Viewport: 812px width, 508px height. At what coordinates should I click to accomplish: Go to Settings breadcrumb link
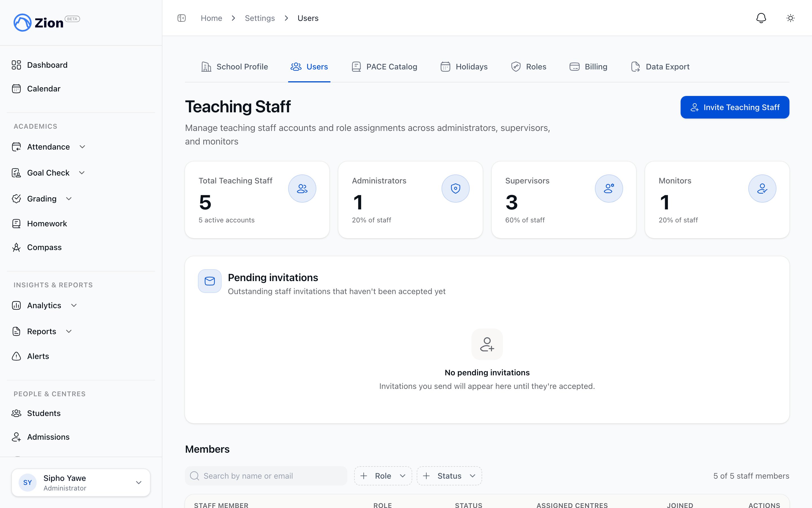tap(260, 18)
